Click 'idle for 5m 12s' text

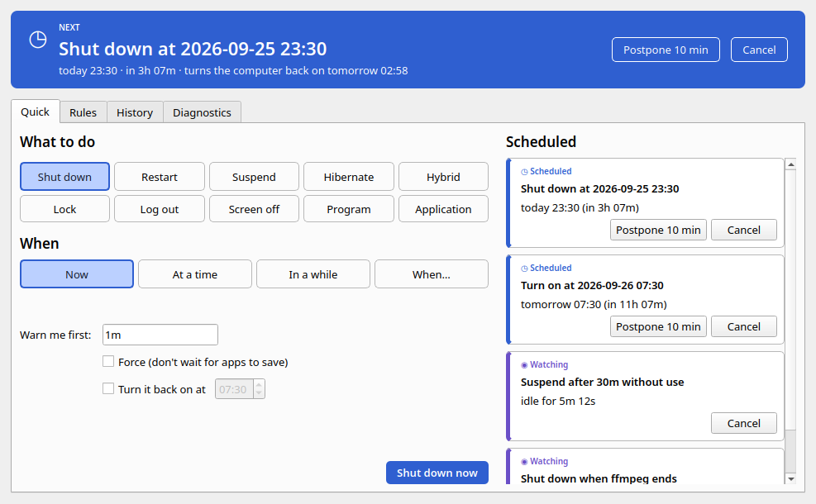click(558, 401)
